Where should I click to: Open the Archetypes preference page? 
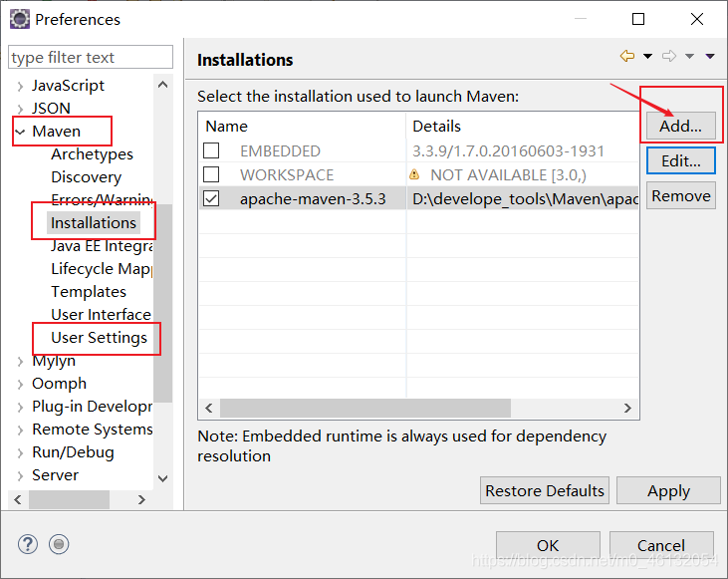point(92,154)
